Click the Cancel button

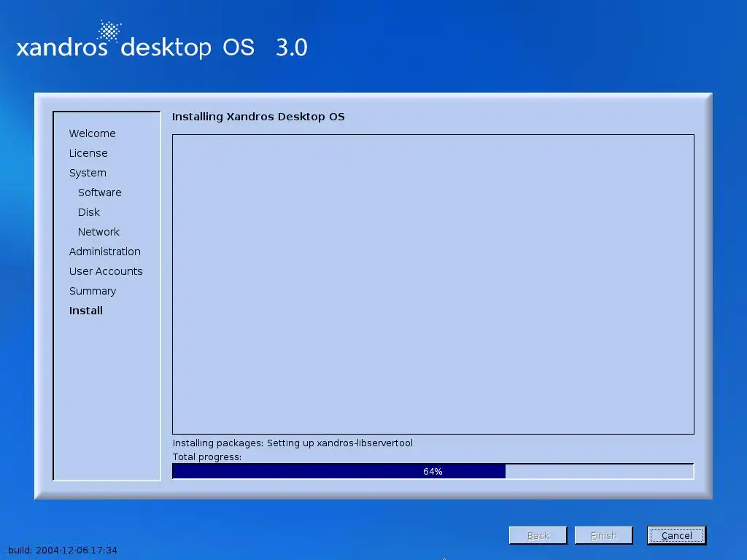pos(676,535)
